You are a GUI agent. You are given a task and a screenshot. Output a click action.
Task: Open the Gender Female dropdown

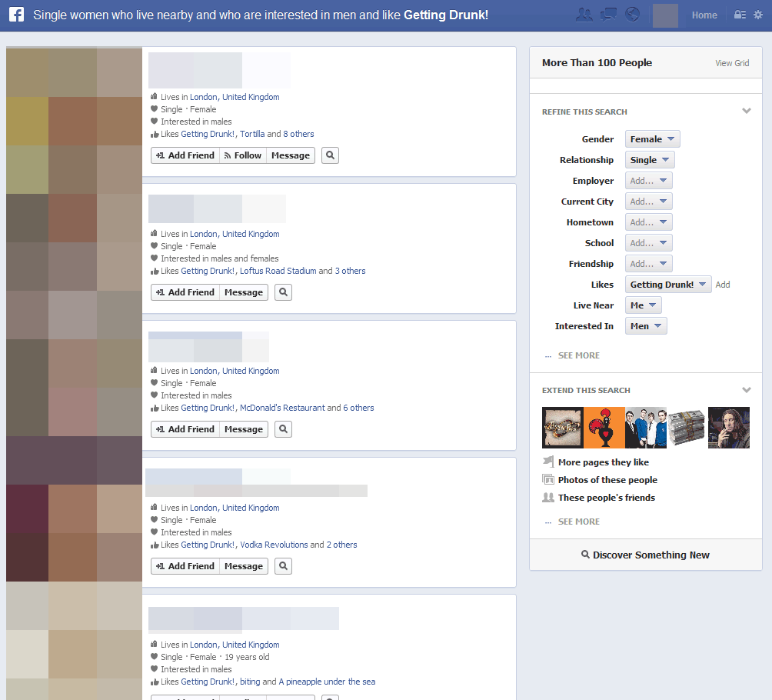coord(652,139)
